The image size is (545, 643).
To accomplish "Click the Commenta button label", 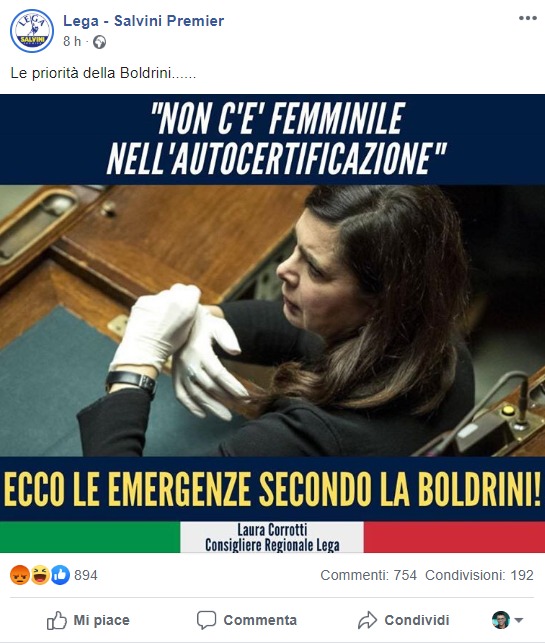I will 260,620.
